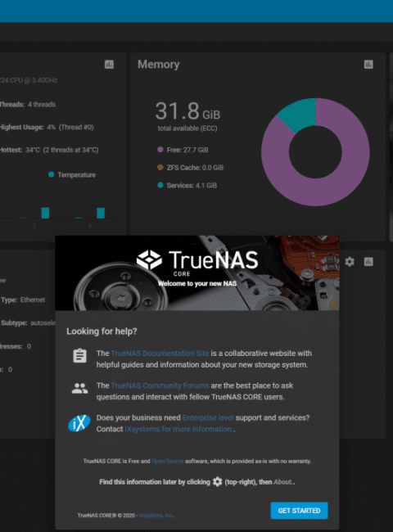Viewport: 393px width, 532px height.
Task: Click the GET STARTED button
Action: click(299, 511)
